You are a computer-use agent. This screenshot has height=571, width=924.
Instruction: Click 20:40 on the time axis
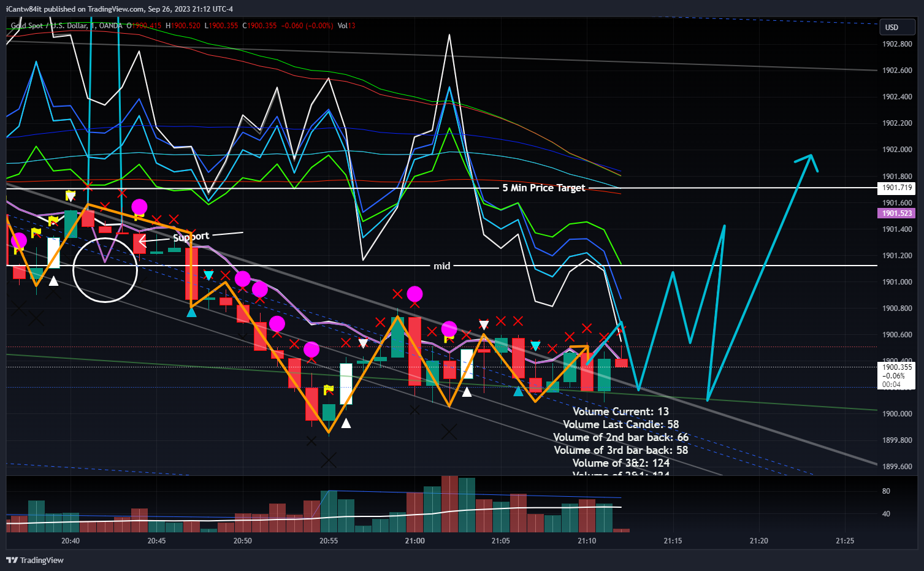click(x=71, y=541)
